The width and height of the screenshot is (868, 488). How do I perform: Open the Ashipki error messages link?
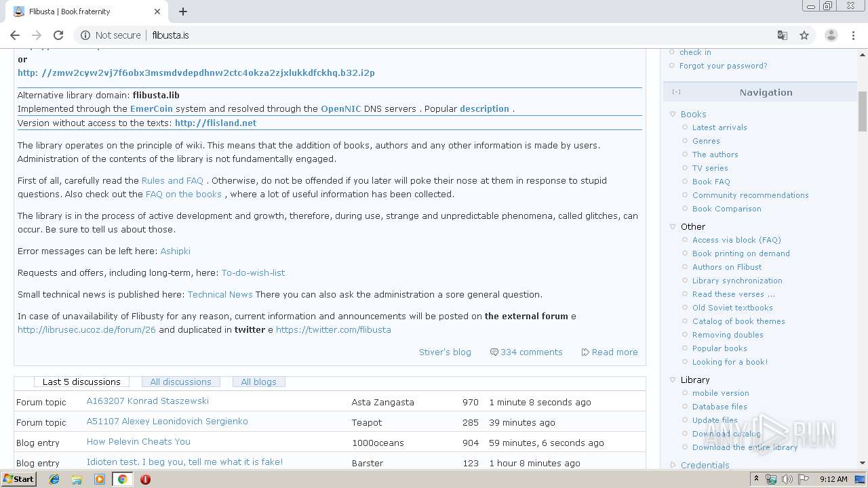point(175,251)
